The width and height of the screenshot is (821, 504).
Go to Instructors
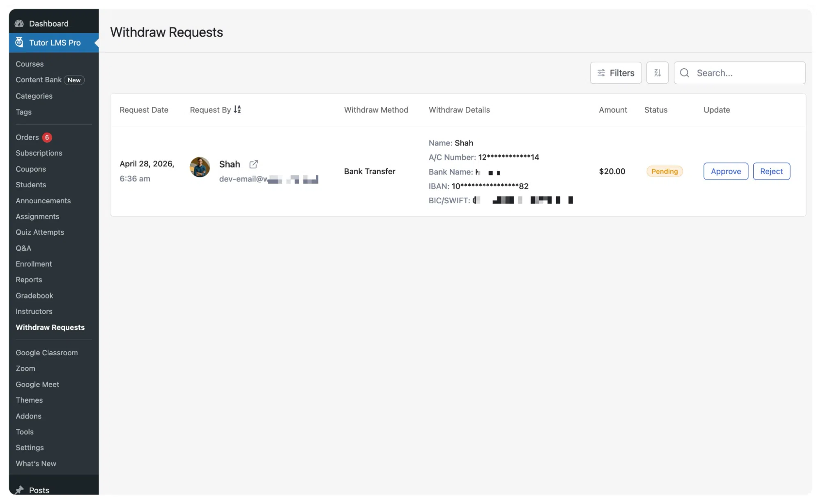34,311
